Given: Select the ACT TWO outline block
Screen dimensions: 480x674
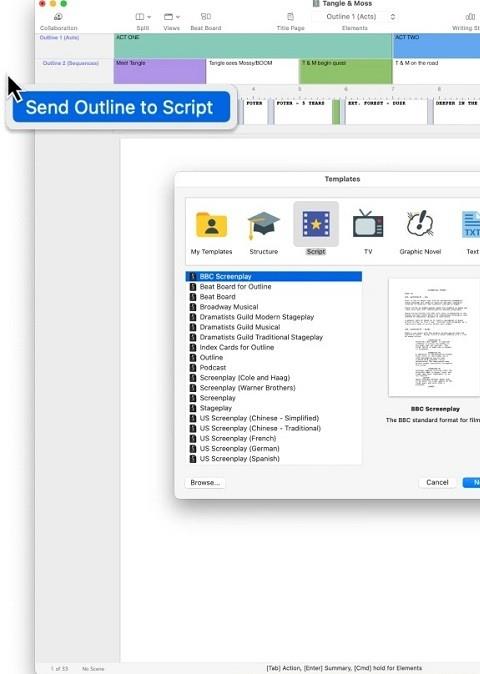Looking at the screenshot, I should (437, 46).
